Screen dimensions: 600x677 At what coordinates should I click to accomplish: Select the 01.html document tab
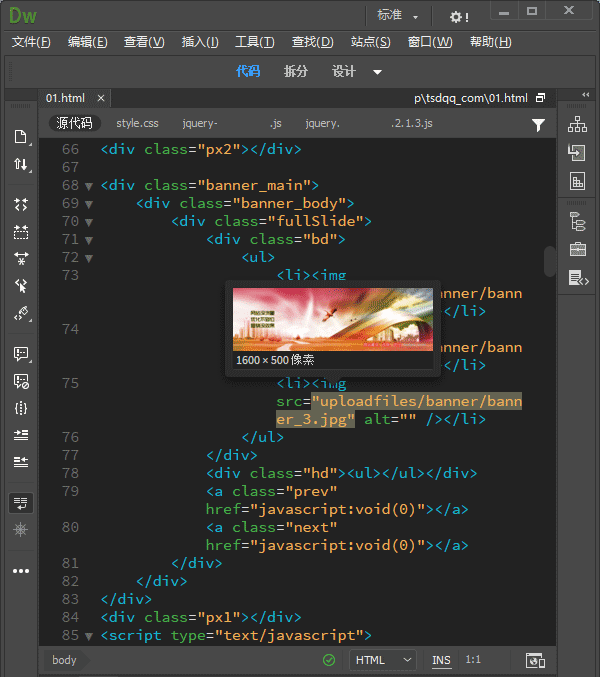66,98
